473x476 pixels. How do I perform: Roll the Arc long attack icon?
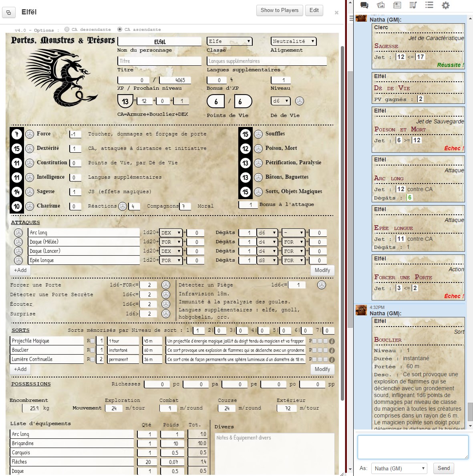[x=18, y=233]
